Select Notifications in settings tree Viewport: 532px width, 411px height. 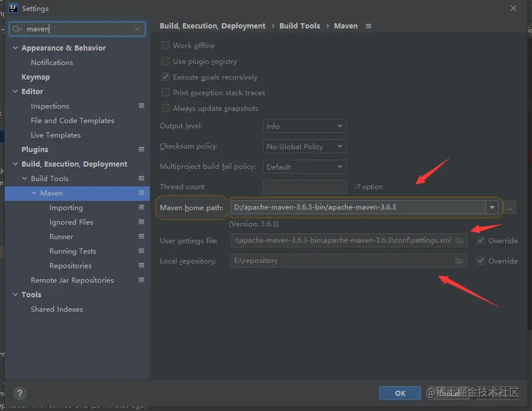(x=52, y=62)
